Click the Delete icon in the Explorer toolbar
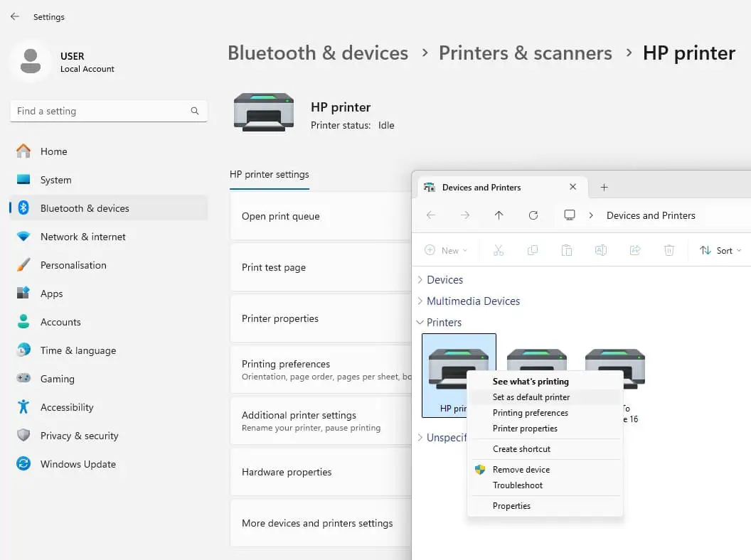This screenshot has width=751, height=560. pyautogui.click(x=669, y=249)
